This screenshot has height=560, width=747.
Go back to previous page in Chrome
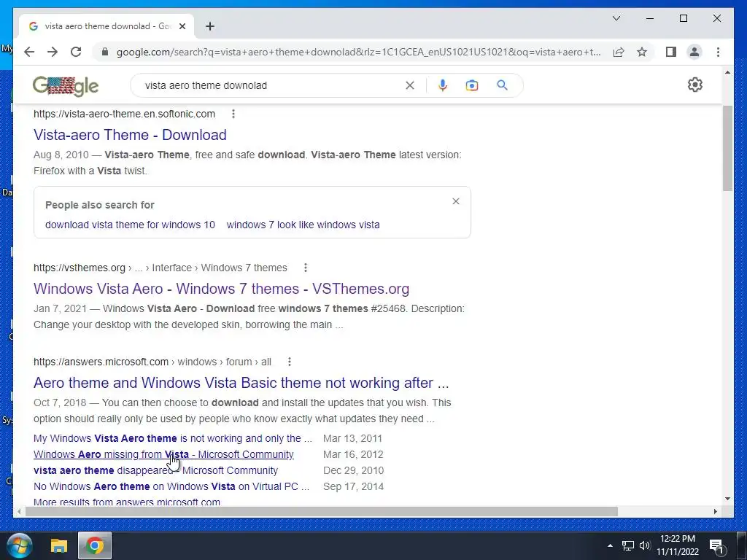click(x=29, y=52)
